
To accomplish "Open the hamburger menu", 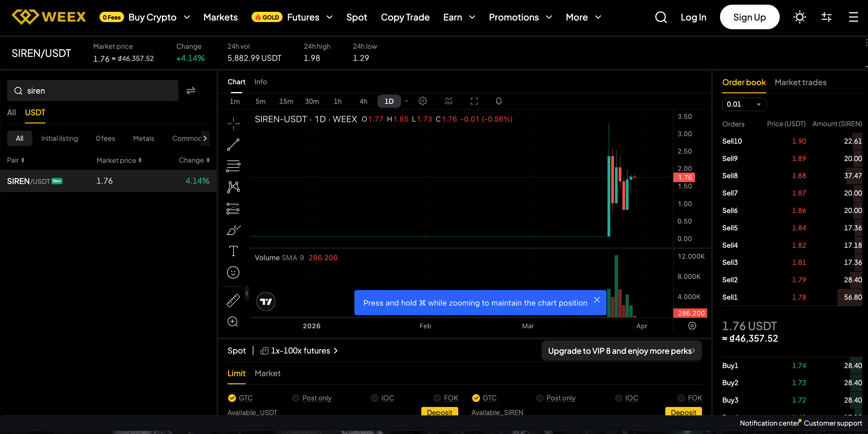I will [x=853, y=17].
